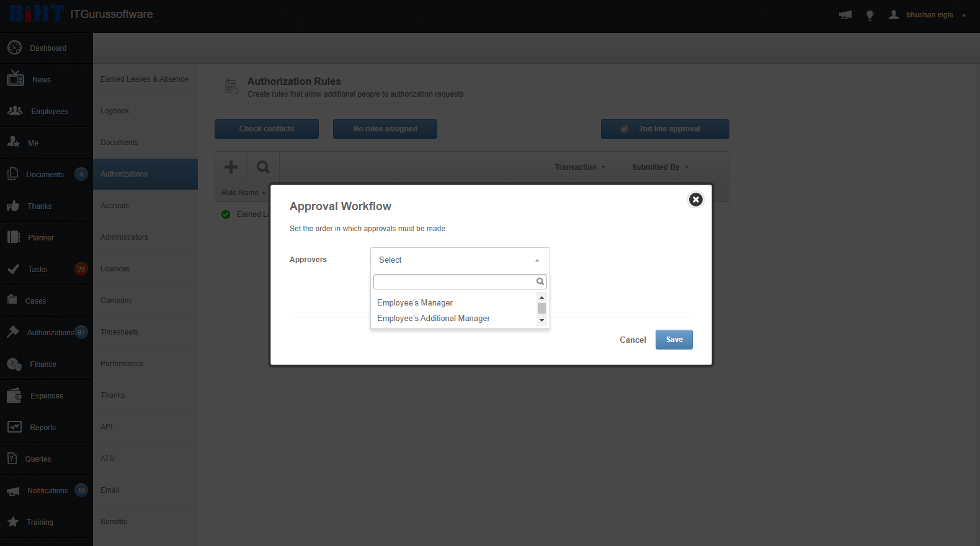Click the Expenses wallet icon
Image resolution: width=980 pixels, height=546 pixels.
[x=14, y=395]
